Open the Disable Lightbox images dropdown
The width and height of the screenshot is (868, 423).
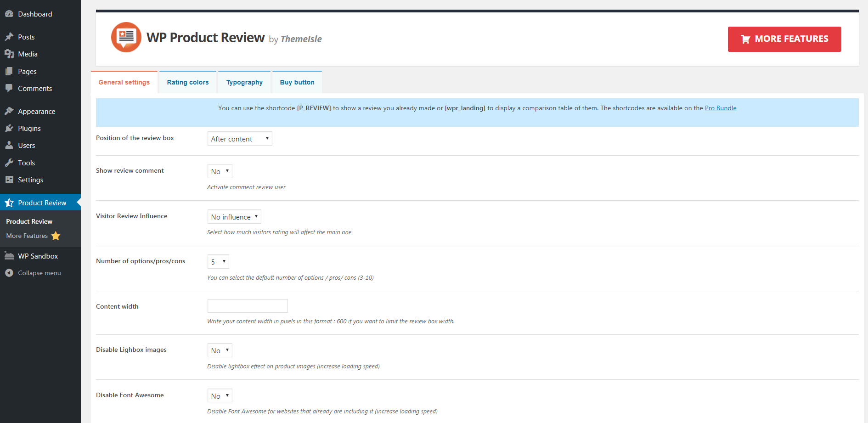pos(220,350)
